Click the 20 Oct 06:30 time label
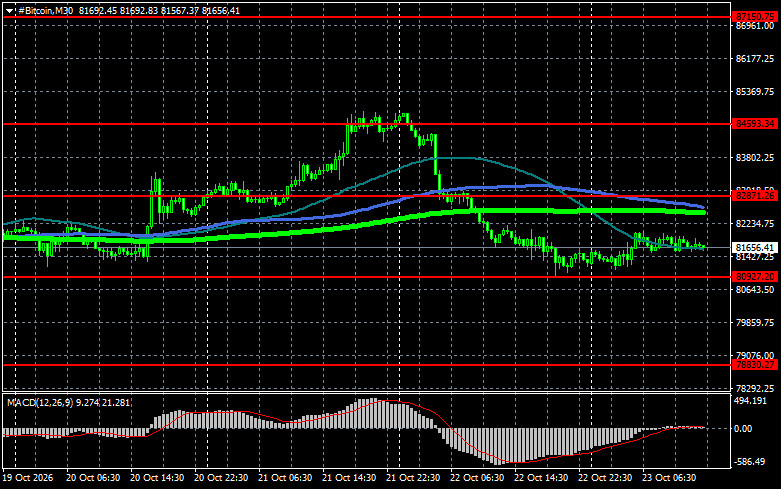This screenshot has width=781, height=489. pos(93,478)
